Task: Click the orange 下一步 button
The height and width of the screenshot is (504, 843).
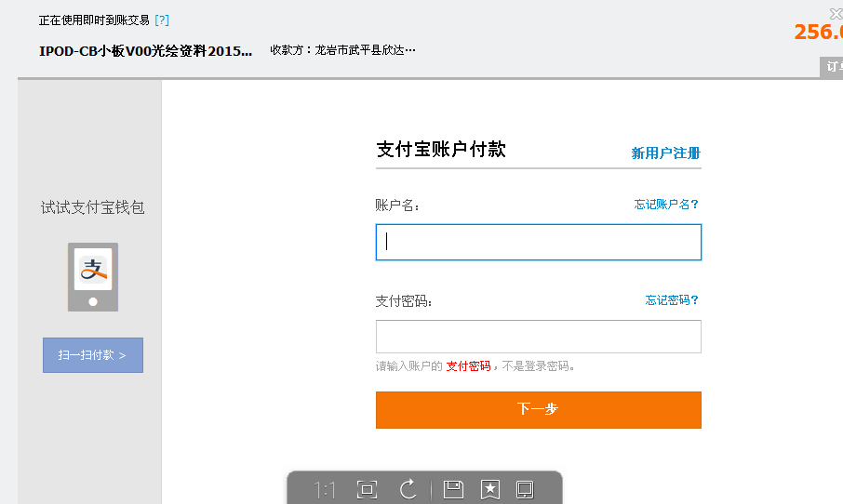Action: point(538,410)
